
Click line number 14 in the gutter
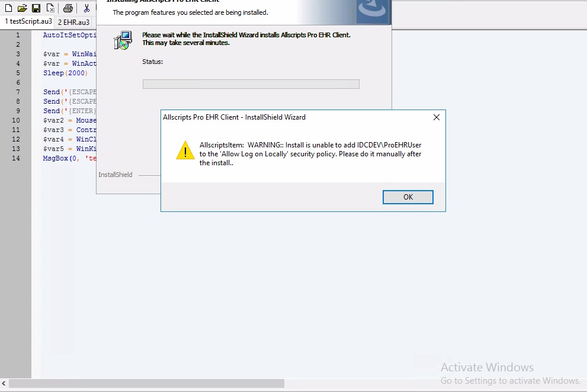pyautogui.click(x=16, y=158)
